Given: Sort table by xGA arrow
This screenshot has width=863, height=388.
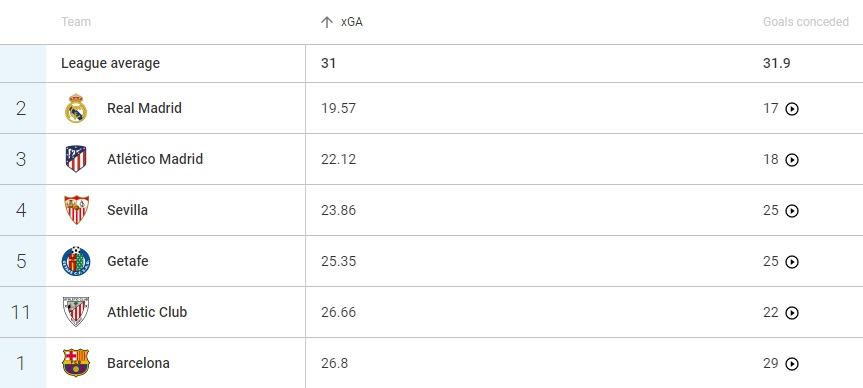Looking at the screenshot, I should 327,22.
